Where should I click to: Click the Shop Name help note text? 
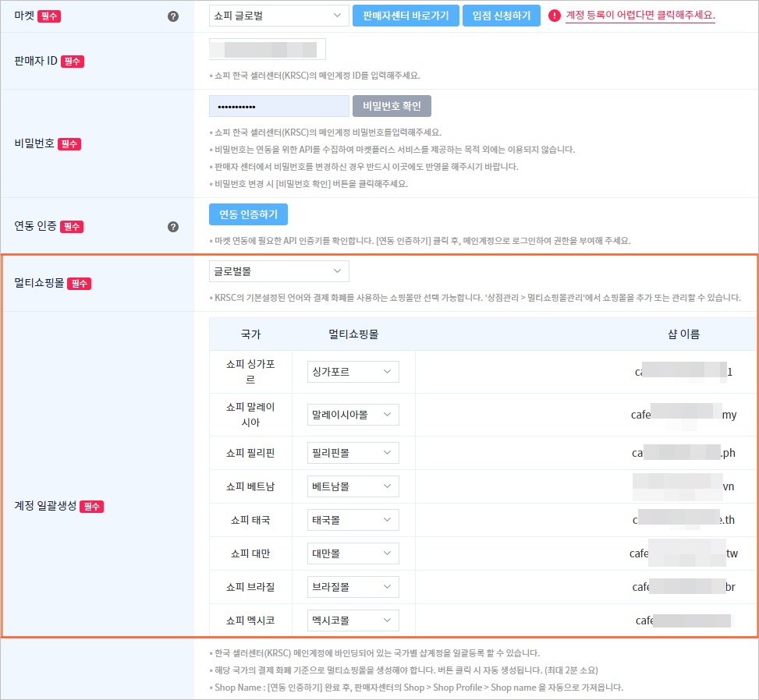[417, 688]
